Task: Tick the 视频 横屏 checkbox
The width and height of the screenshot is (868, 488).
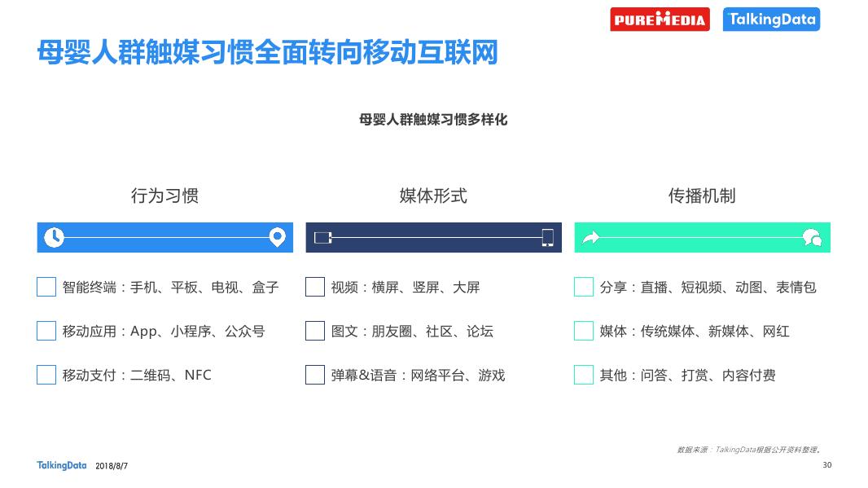Action: [315, 287]
